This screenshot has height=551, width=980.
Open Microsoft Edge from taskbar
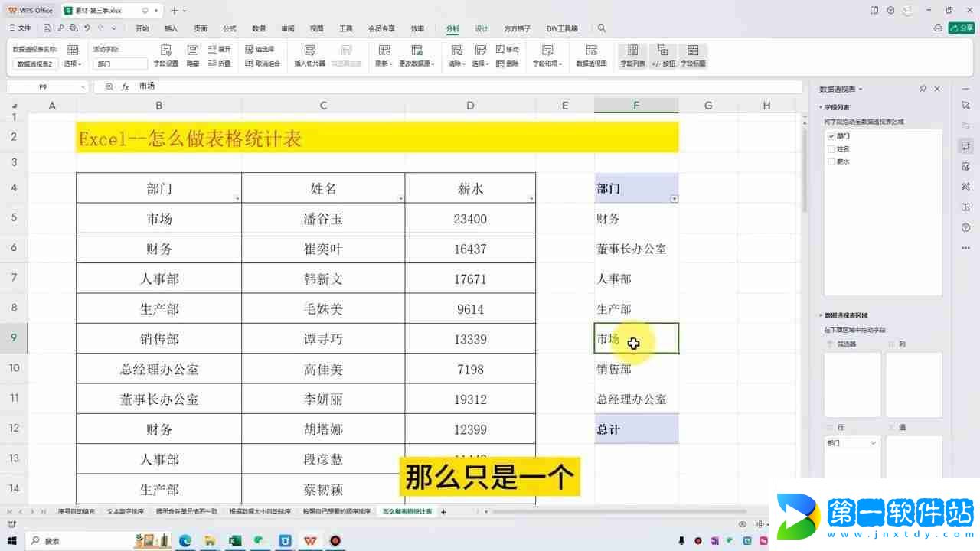(185, 540)
